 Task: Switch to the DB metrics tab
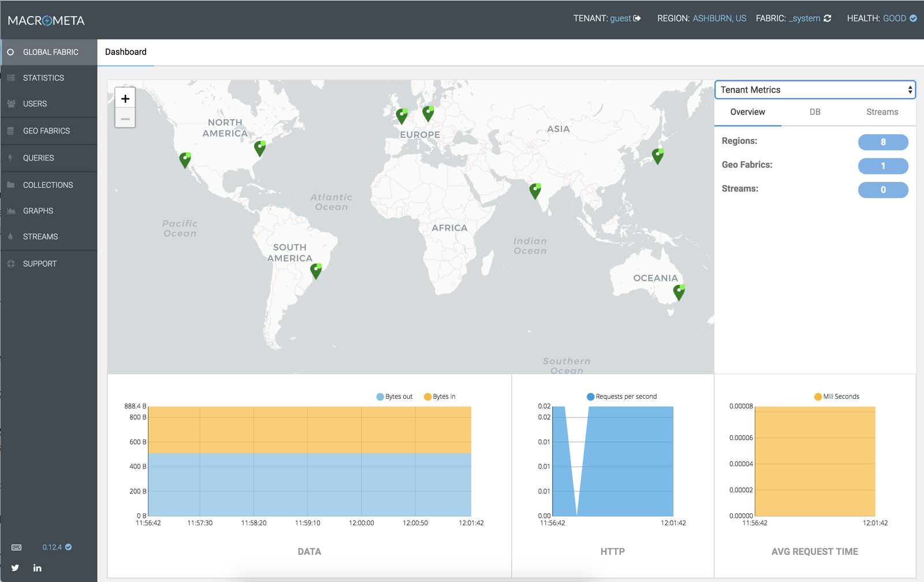815,112
